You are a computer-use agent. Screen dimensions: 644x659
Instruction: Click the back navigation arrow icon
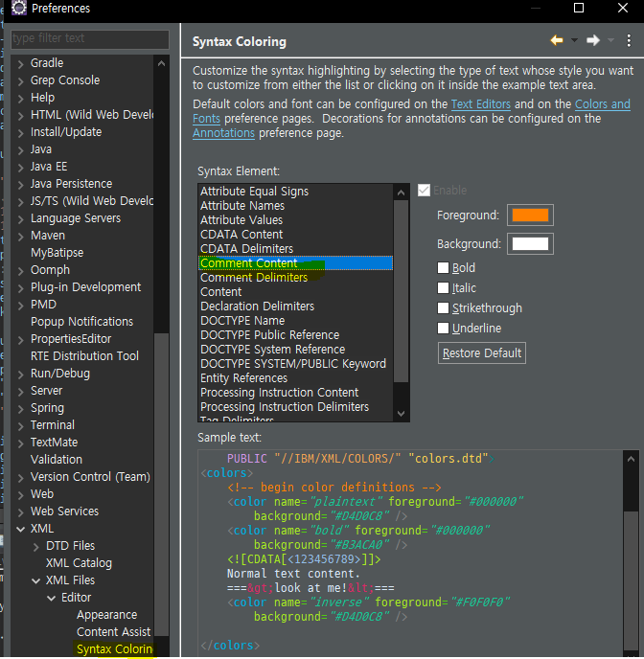pos(557,40)
